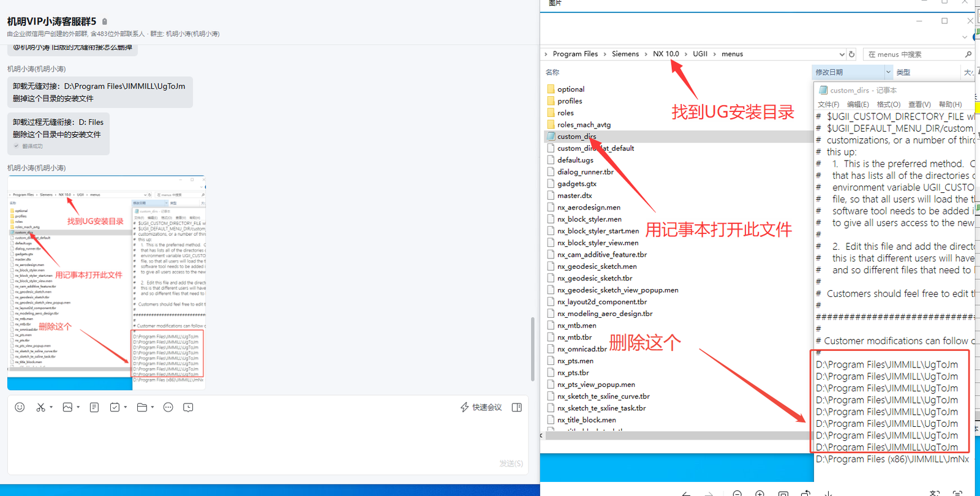The image size is (980, 496).
Task: Click UGII breadcrumb in the picture
Action: pyautogui.click(x=700, y=54)
